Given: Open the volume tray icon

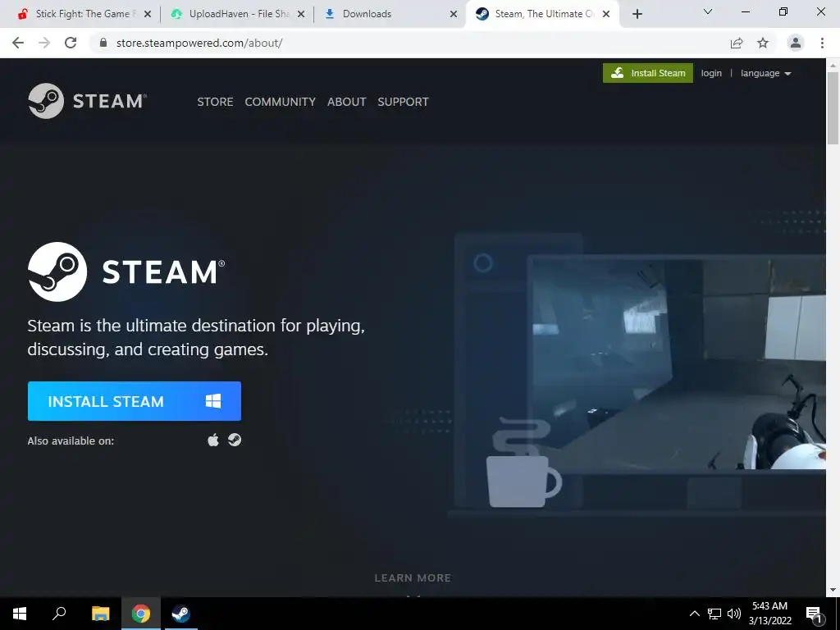Looking at the screenshot, I should [x=734, y=614].
